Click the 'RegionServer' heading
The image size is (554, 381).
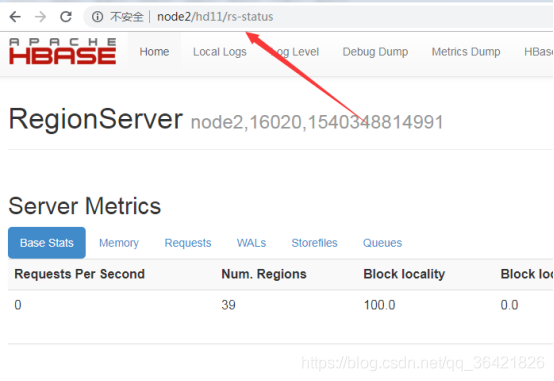coord(95,119)
